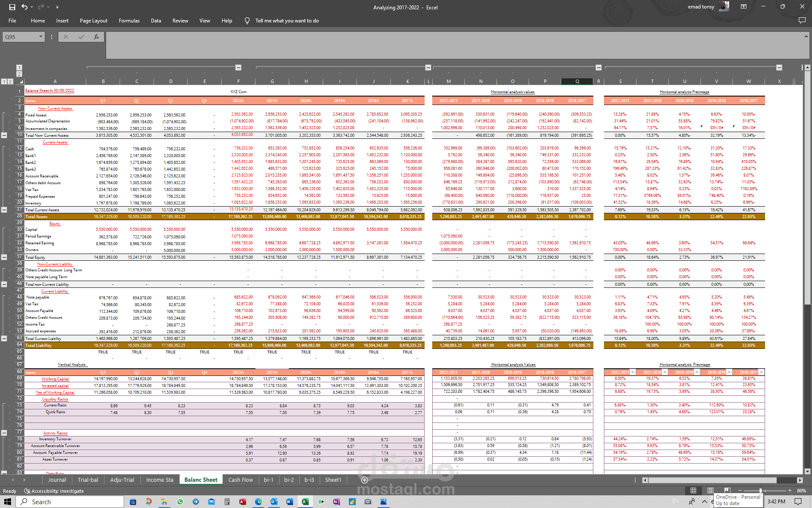Show column outline level 1
Image resolution: width=812 pixels, height=508 pixels.
point(19,67)
